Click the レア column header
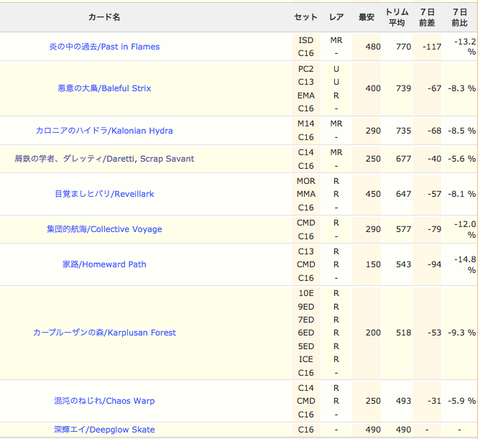The width and height of the screenshot is (480, 439). click(336, 17)
